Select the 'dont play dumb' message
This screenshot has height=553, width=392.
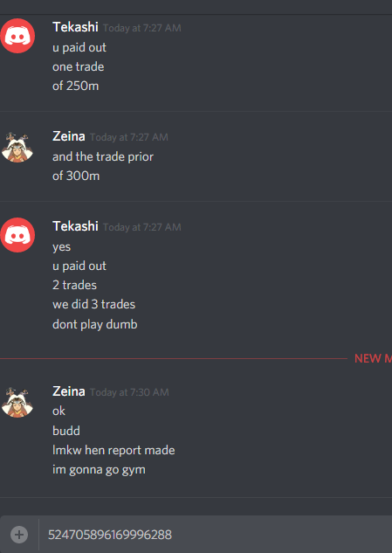pos(95,324)
